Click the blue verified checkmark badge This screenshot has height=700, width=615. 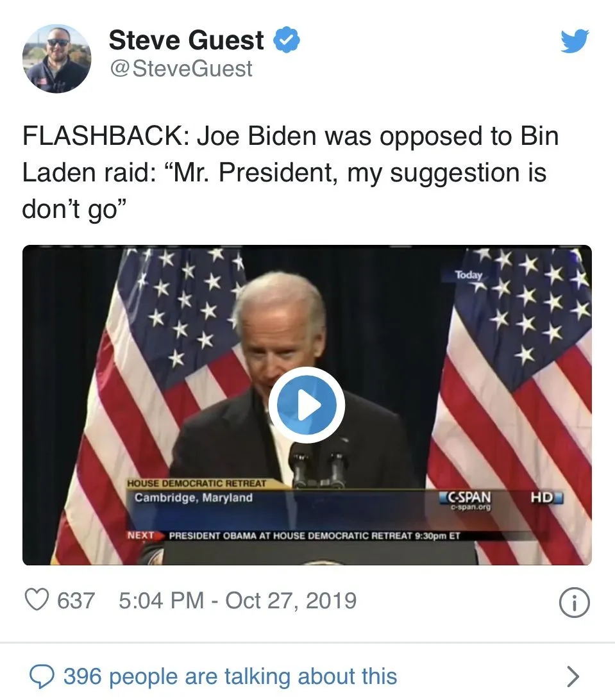click(287, 41)
